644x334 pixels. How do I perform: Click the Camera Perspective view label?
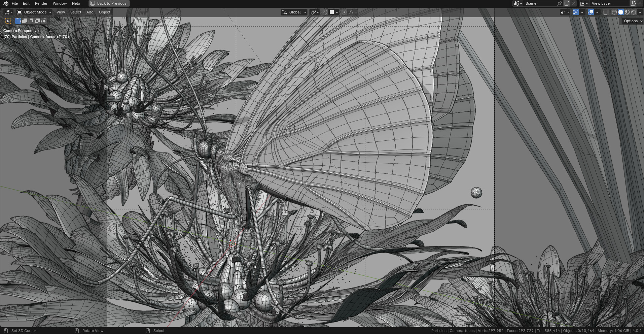[21, 31]
